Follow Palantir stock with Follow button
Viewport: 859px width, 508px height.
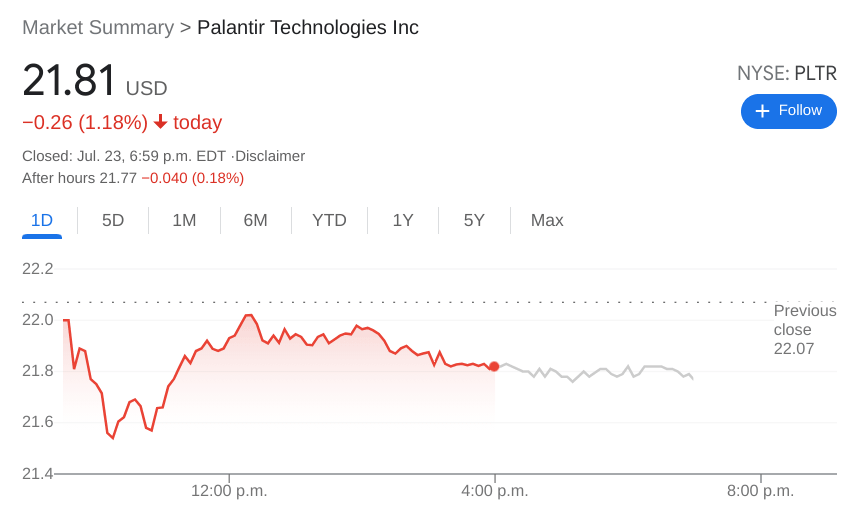[x=788, y=111]
